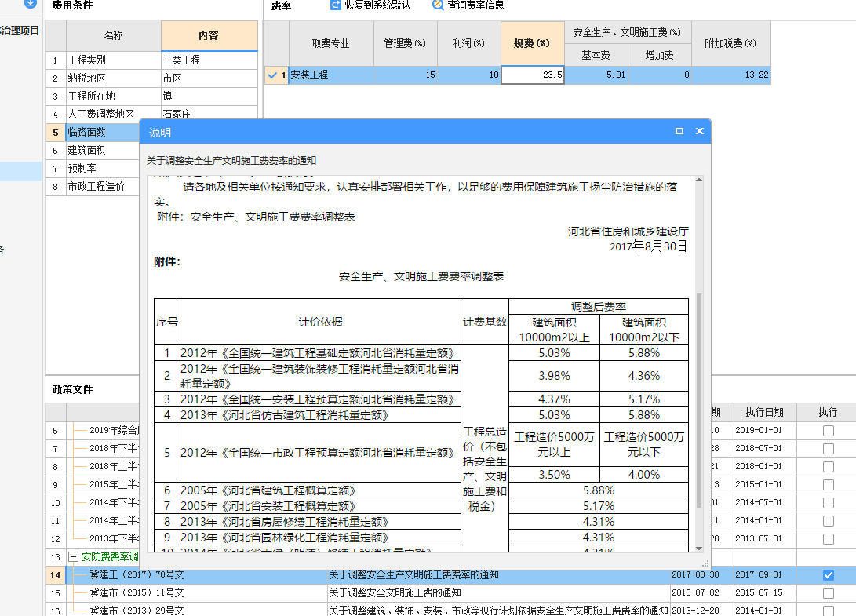Screen dimensions: 856x616
Task: Click the 费用条件 panel title
Action: 73,5
